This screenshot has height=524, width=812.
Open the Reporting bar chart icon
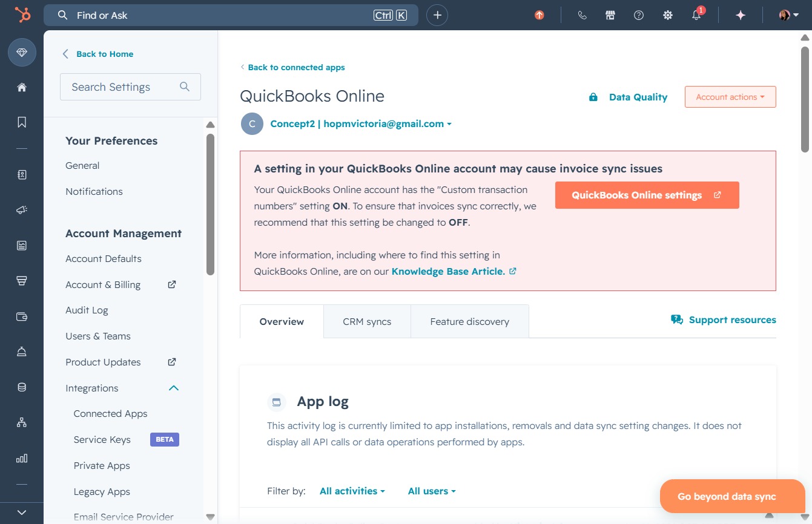pyautogui.click(x=22, y=458)
